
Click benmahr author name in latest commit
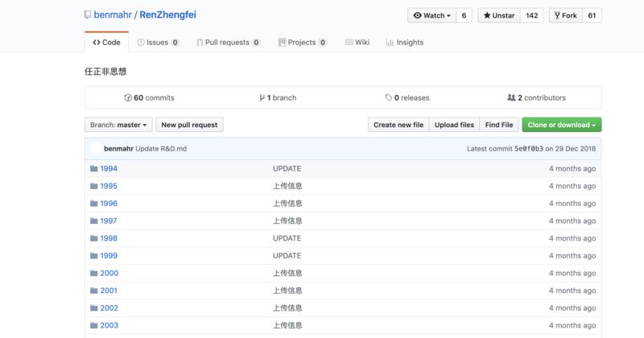point(118,149)
